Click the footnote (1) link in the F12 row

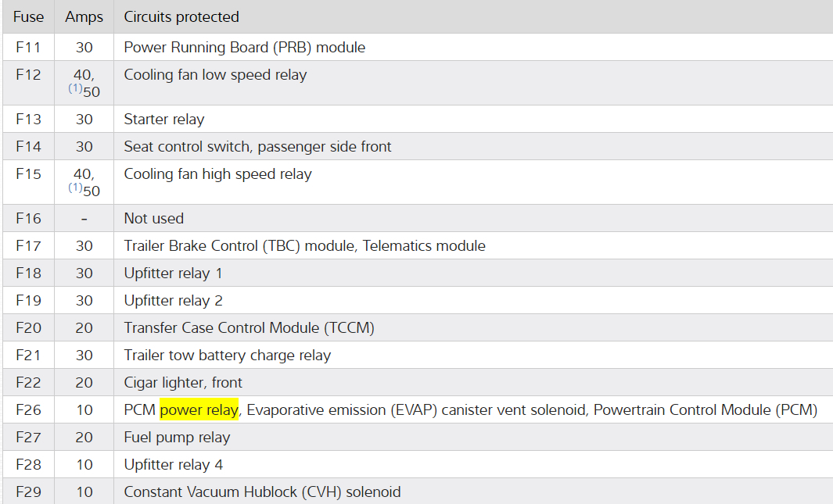point(75,88)
